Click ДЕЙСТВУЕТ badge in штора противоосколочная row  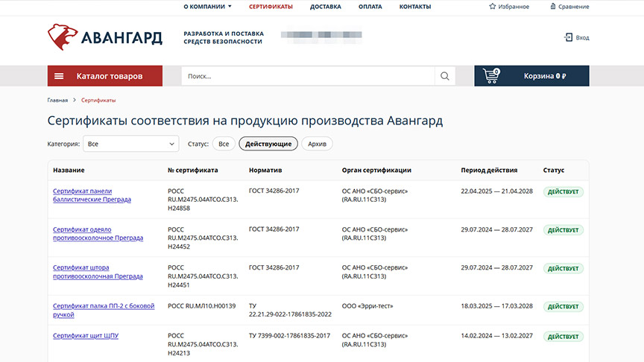[563, 268]
